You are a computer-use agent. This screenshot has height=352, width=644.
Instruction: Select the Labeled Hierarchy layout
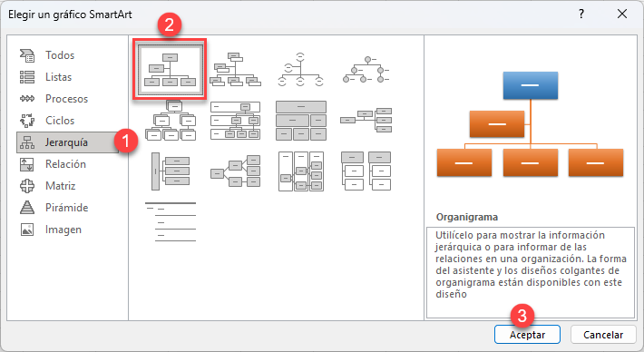[x=235, y=121]
